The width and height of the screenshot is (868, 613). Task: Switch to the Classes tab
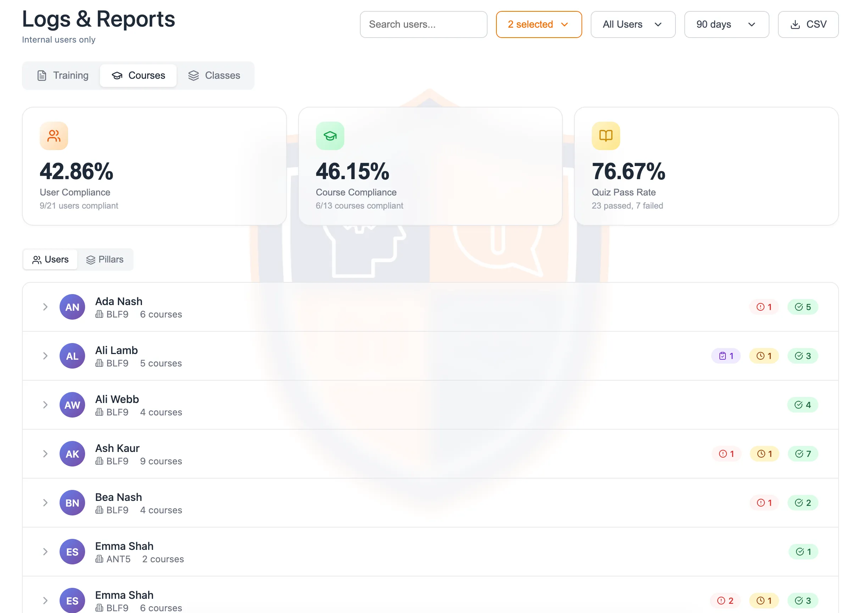coord(215,76)
